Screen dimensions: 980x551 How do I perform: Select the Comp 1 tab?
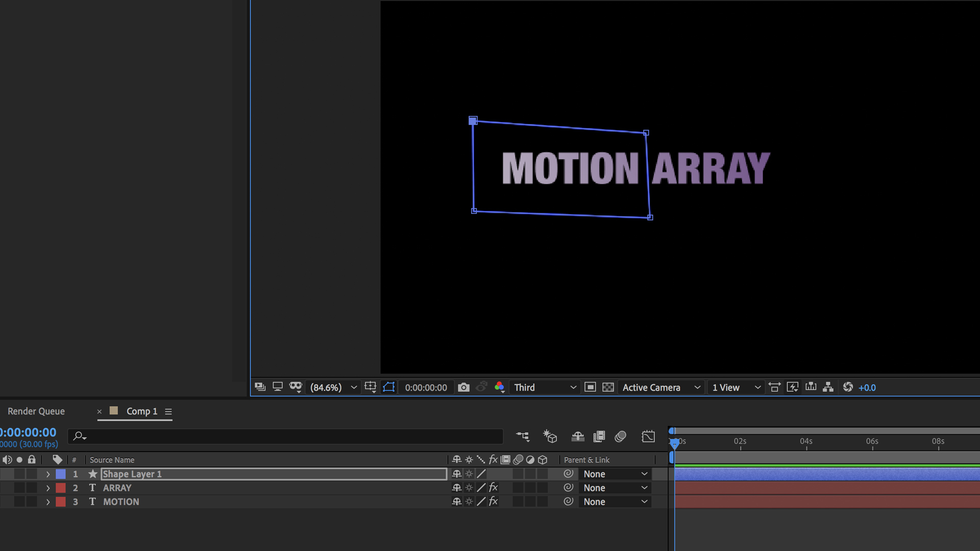(x=142, y=411)
